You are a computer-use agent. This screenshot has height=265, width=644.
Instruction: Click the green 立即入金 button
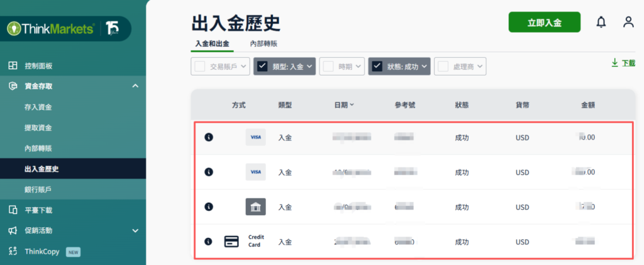544,22
